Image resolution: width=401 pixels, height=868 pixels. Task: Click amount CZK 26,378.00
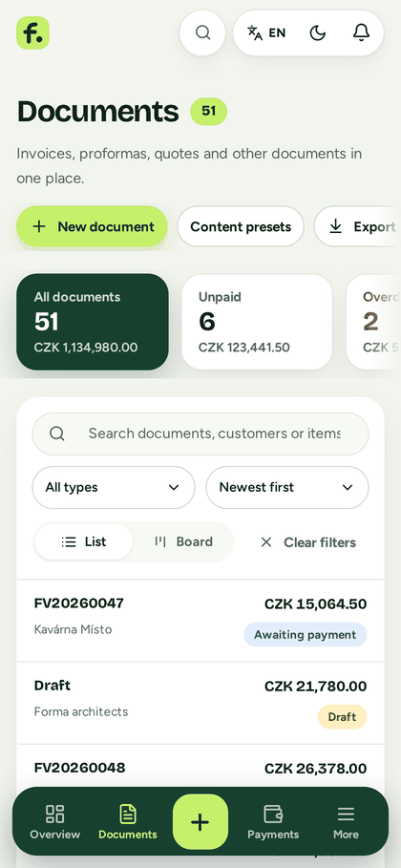tap(316, 769)
